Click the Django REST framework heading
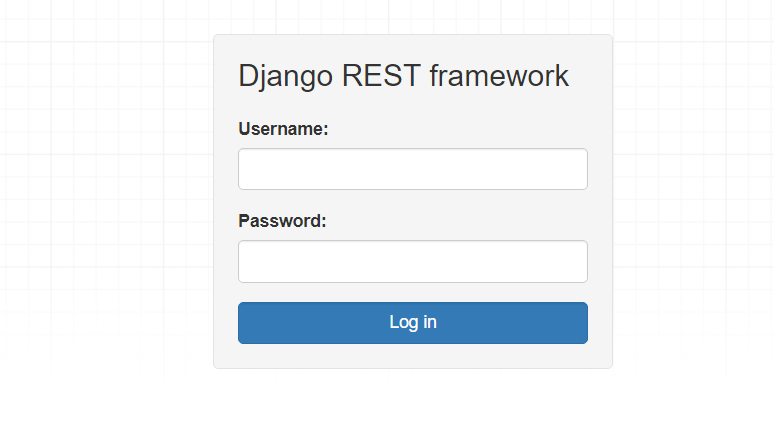The width and height of the screenshot is (774, 421). (403, 77)
